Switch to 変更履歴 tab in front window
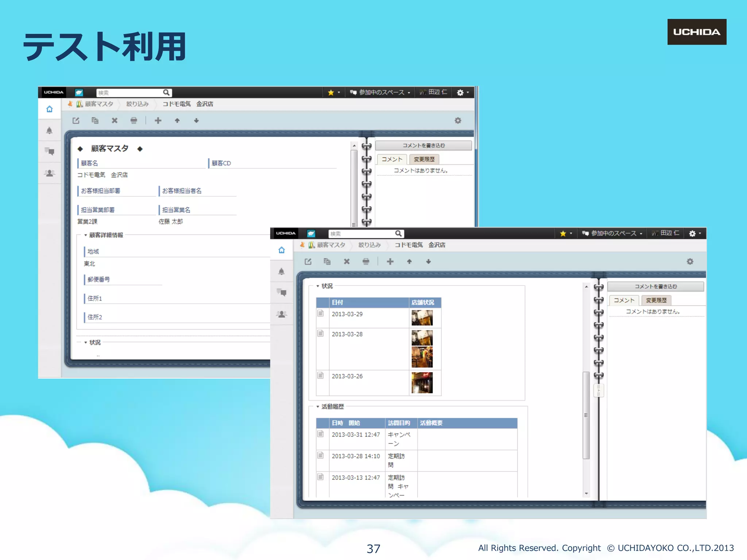This screenshot has height=560, width=747. point(656,300)
